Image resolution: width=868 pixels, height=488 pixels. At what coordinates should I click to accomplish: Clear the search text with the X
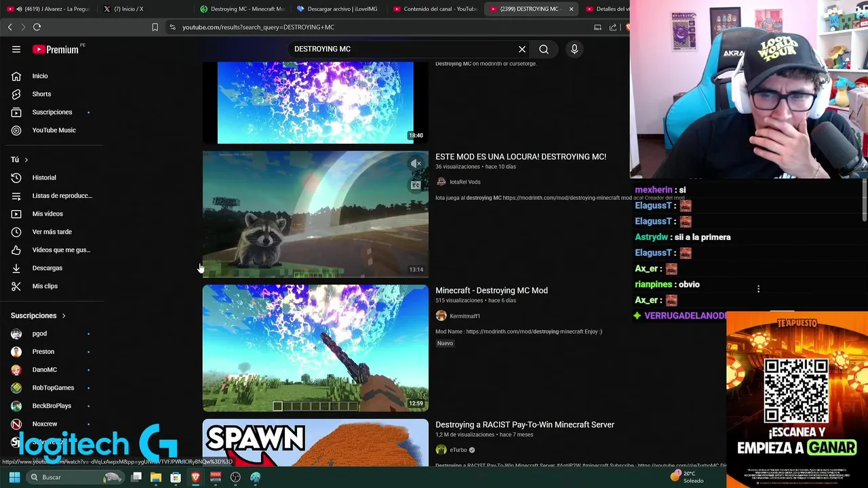point(522,49)
